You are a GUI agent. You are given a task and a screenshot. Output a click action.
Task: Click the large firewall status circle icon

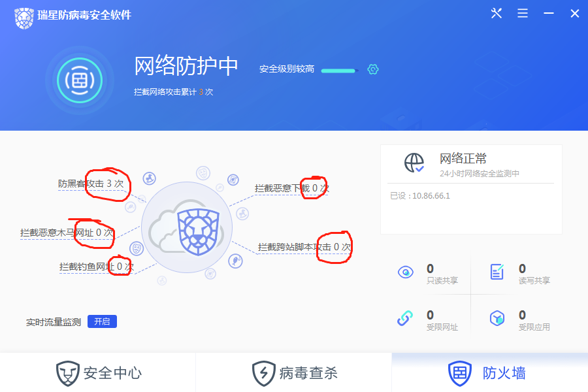[x=80, y=80]
